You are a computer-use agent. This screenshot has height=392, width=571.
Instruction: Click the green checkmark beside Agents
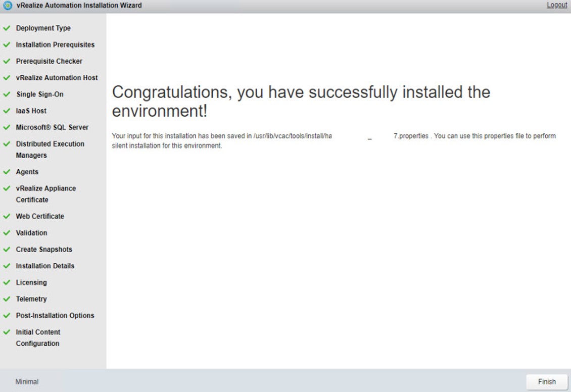7,172
